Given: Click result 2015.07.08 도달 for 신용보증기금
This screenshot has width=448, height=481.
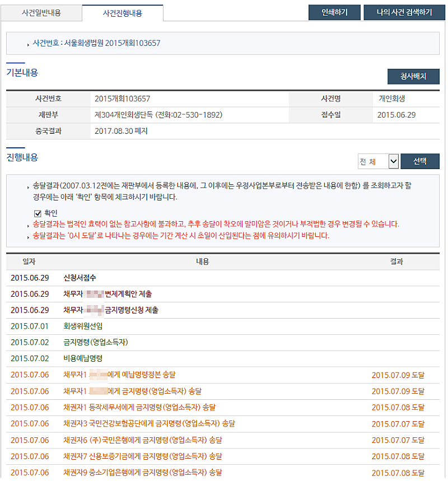Looking at the screenshot, I should (398, 456).
